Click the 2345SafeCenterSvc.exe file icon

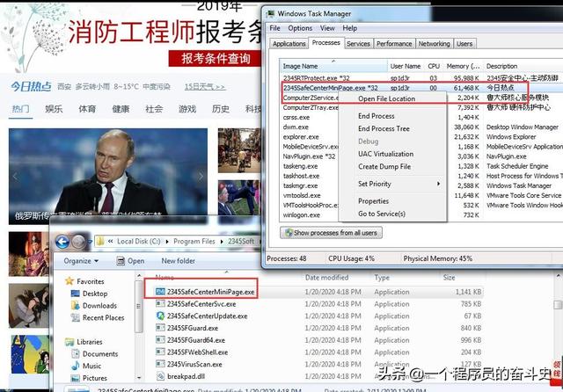click(x=160, y=304)
